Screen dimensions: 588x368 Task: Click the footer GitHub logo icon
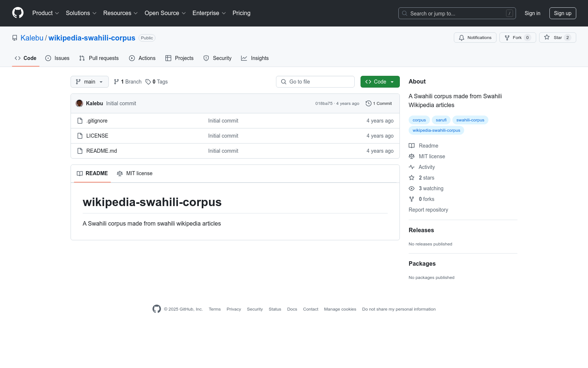pos(157,309)
